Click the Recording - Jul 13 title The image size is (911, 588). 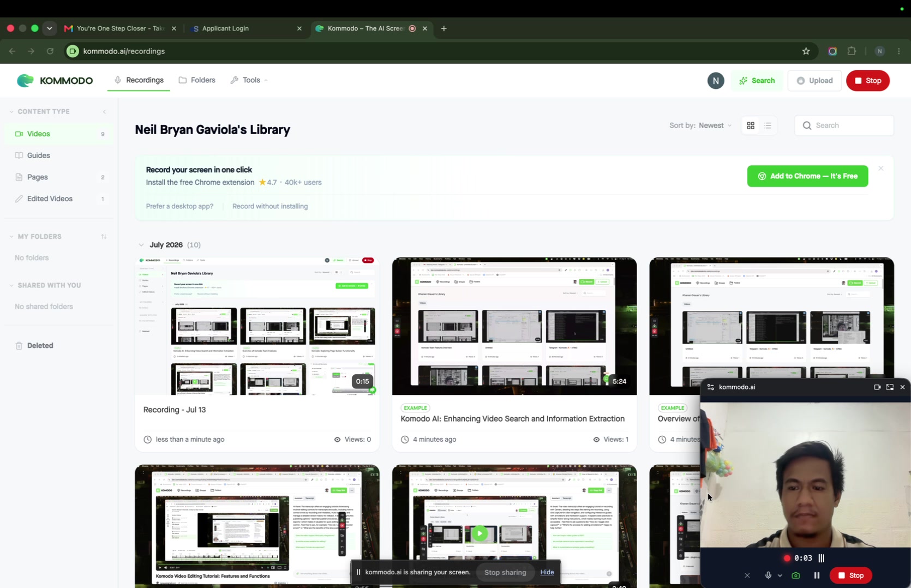(x=175, y=410)
